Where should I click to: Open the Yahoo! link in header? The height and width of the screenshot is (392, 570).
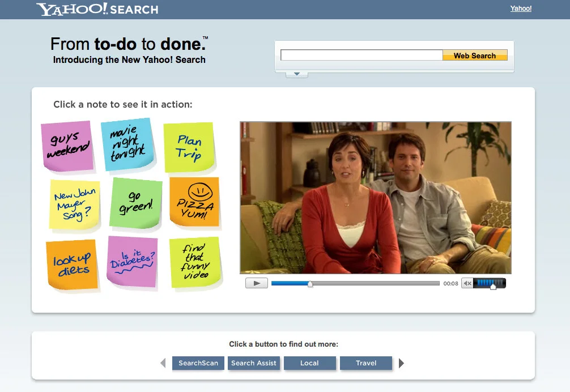(521, 8)
